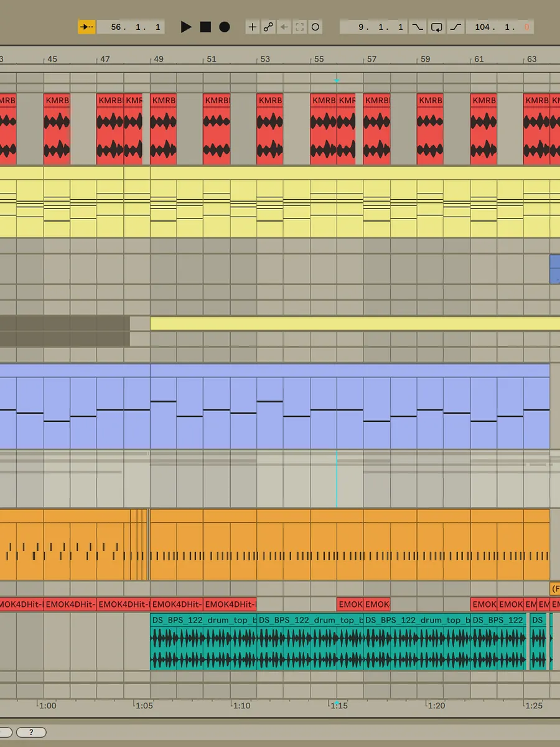Click the Re-enable Automation arrow button

point(284,27)
